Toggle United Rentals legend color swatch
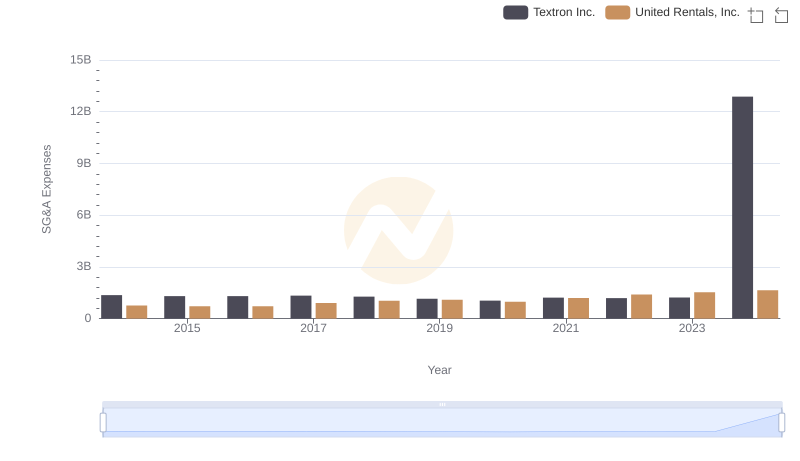Image resolution: width=800 pixels, height=461 pixels. point(617,12)
